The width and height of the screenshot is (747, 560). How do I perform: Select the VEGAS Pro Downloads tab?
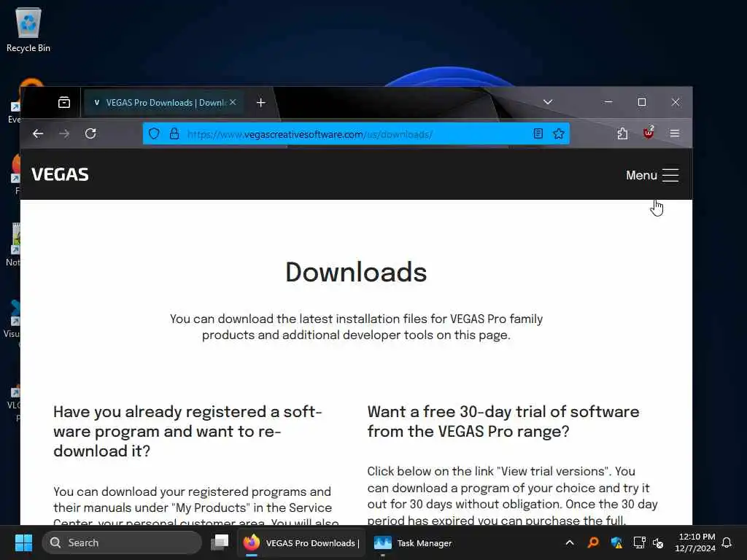pos(164,102)
